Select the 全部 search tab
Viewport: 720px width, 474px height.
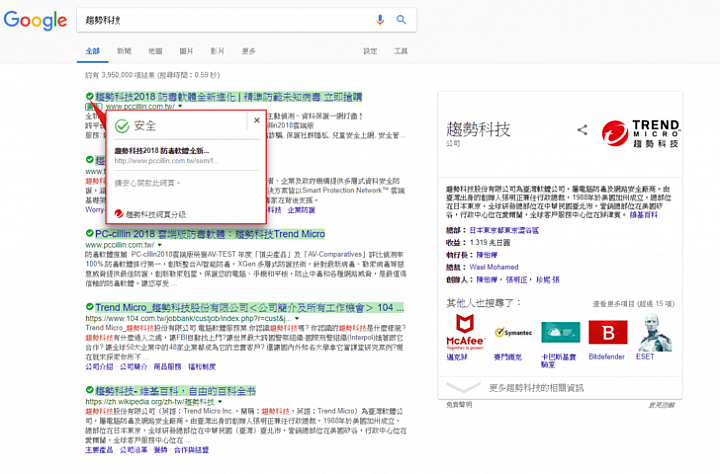pyautogui.click(x=93, y=51)
